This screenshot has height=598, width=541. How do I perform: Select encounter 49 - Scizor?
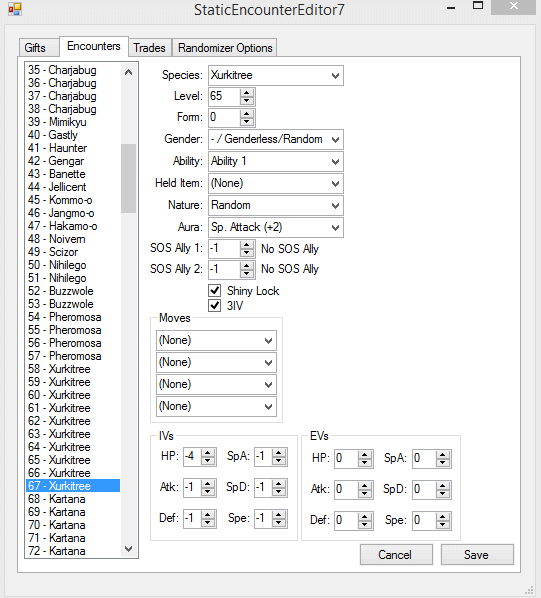73,252
